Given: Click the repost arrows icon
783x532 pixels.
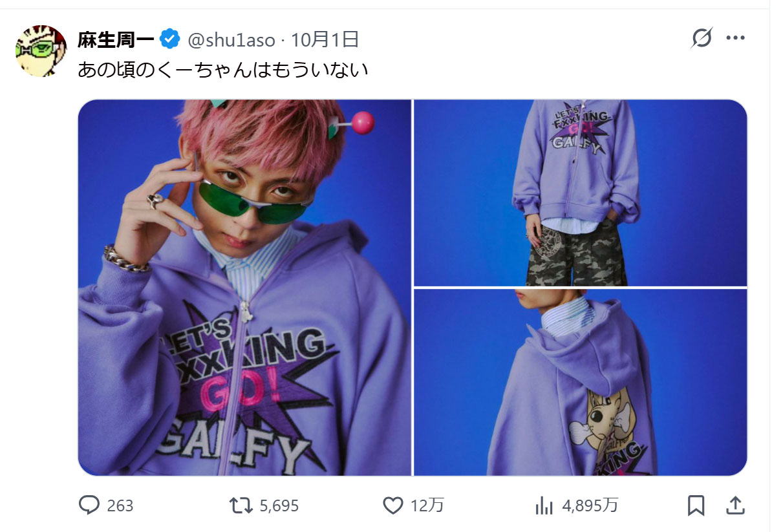Looking at the screenshot, I should pyautogui.click(x=241, y=505).
